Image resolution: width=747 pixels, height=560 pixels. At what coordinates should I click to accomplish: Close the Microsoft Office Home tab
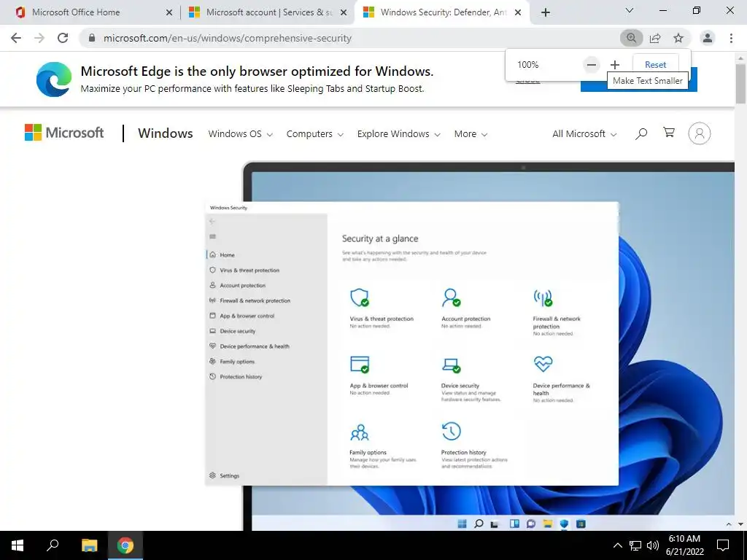pyautogui.click(x=169, y=12)
